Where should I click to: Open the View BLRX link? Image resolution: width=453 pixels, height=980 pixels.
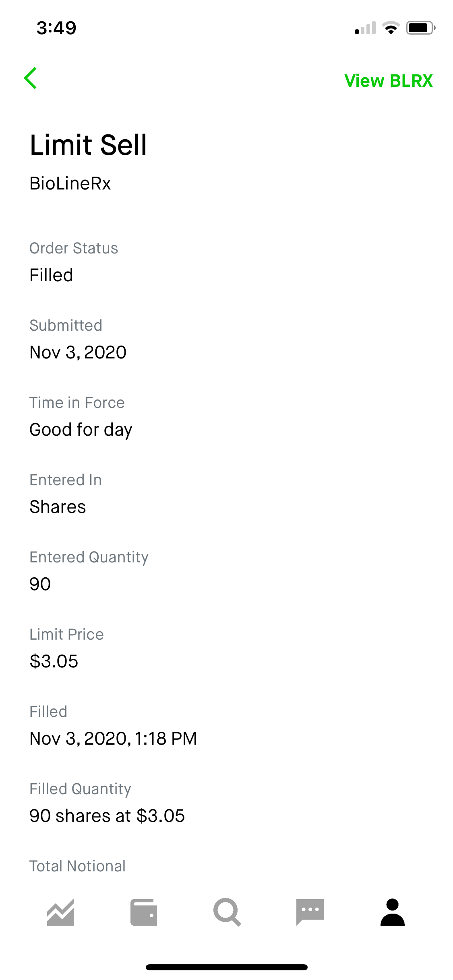point(388,81)
